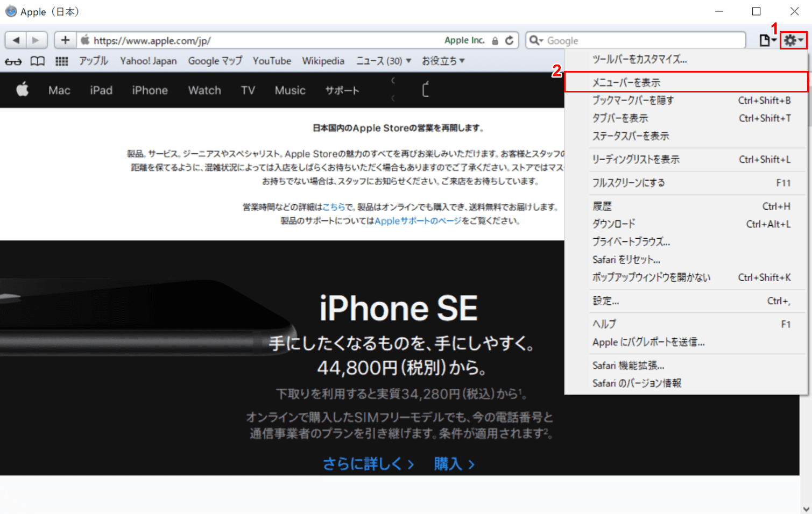Open Top Sites grid icon
The width and height of the screenshot is (812, 514).
pos(62,61)
